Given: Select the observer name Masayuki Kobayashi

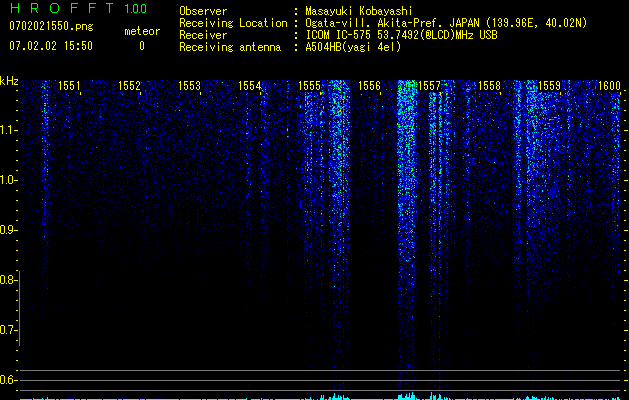Looking at the screenshot, I should (x=359, y=11).
